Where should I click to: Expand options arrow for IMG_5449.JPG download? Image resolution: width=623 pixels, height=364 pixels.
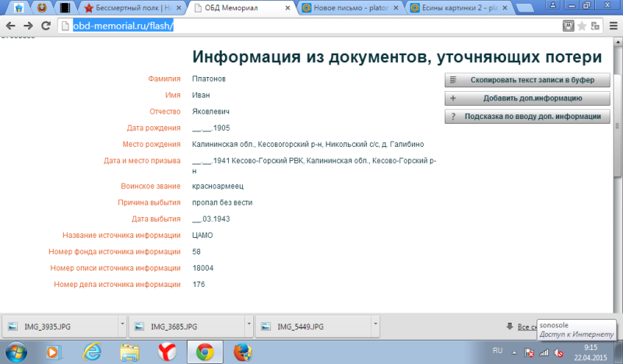[x=375, y=325]
